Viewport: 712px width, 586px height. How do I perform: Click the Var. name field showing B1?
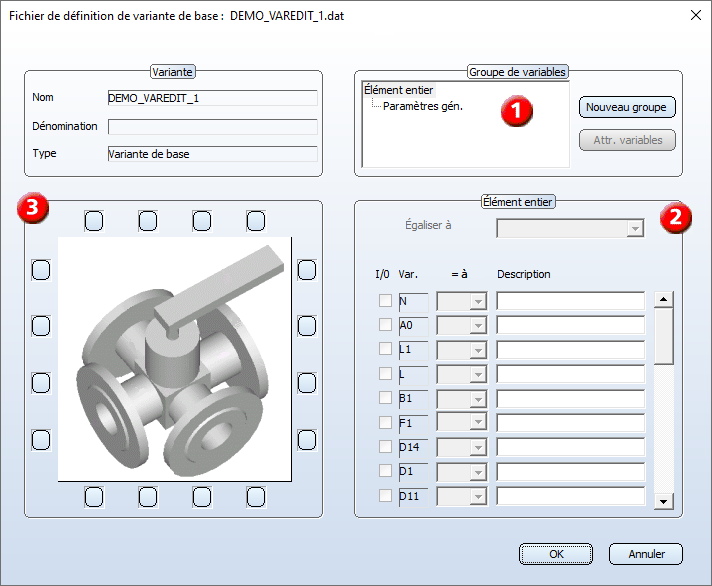pyautogui.click(x=413, y=399)
